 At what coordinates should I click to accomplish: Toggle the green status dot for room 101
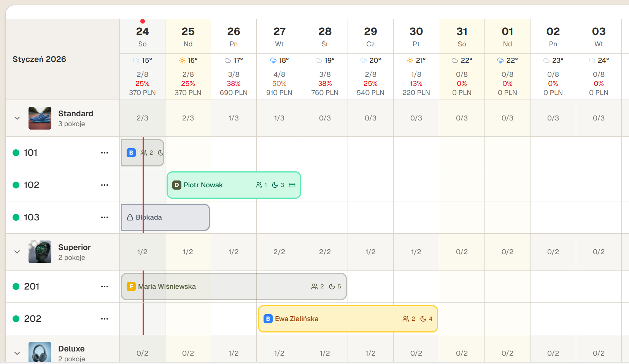tap(16, 153)
